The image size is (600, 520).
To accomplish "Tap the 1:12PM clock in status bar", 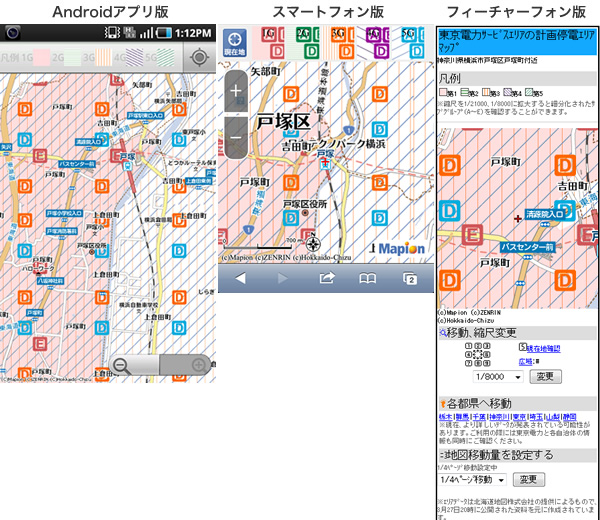I will [x=193, y=33].
